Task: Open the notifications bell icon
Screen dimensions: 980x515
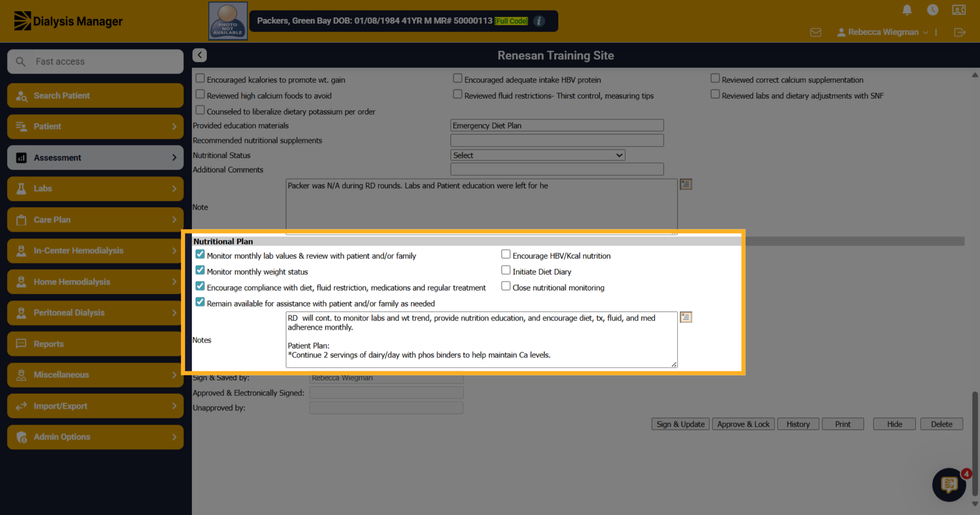Action: pyautogui.click(x=907, y=10)
